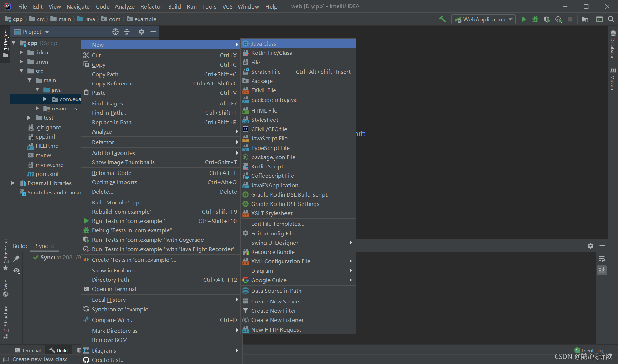The height and width of the screenshot is (364, 618).
Task: Select Kotlin File/Class from New submenu
Action: point(272,52)
